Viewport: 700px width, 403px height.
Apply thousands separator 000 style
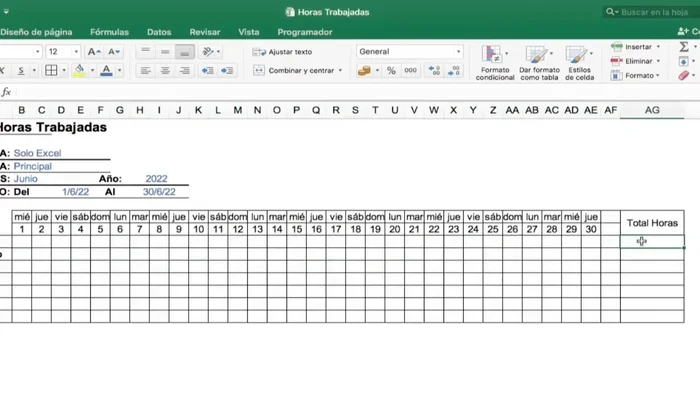pos(410,71)
